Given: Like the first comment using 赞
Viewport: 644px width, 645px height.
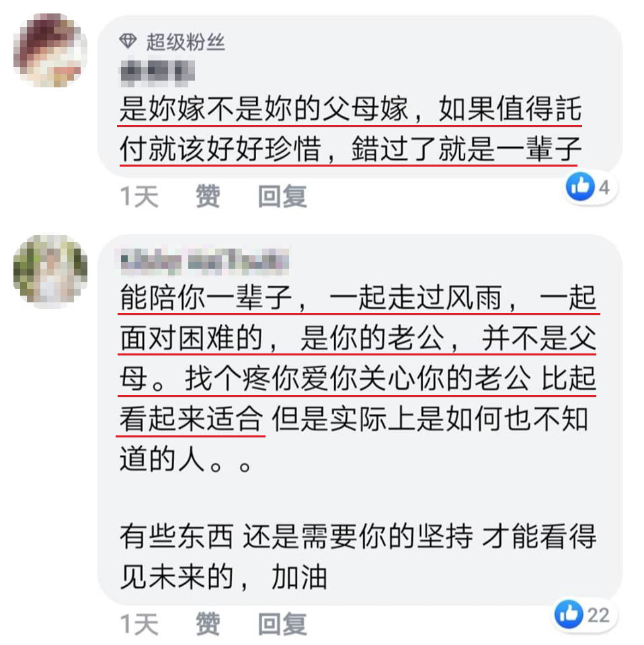Looking at the screenshot, I should (x=208, y=196).
